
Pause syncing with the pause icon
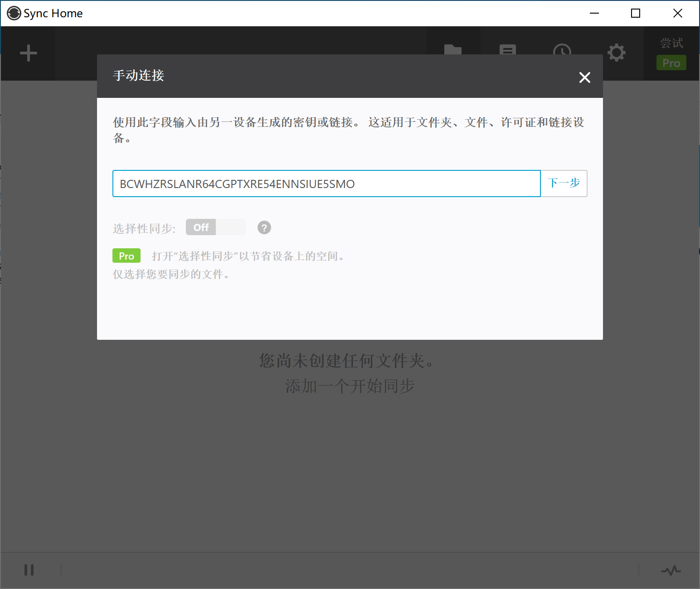[29, 570]
